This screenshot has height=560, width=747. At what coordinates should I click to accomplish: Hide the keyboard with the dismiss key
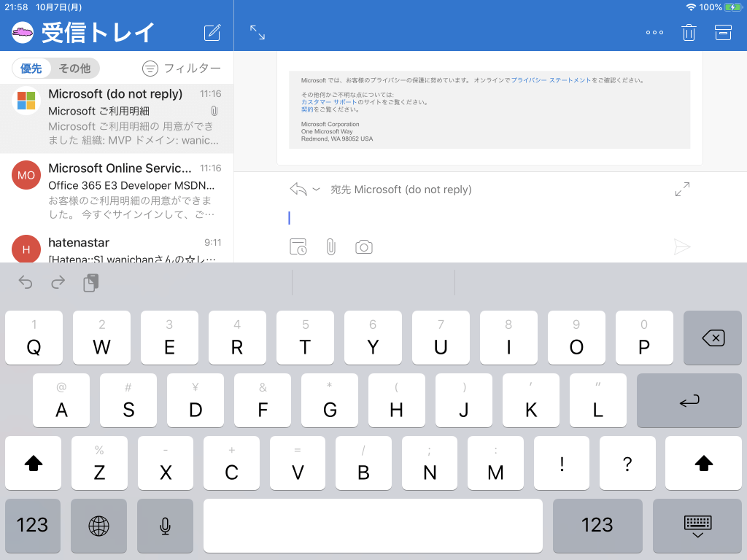pyautogui.click(x=697, y=525)
